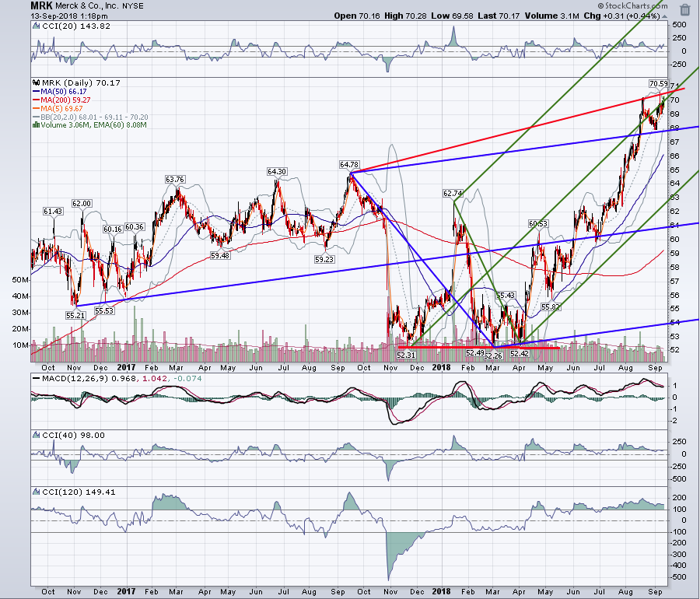Click the CCI(40) 98.00 indicator label
700x599 pixels.
tap(73, 435)
